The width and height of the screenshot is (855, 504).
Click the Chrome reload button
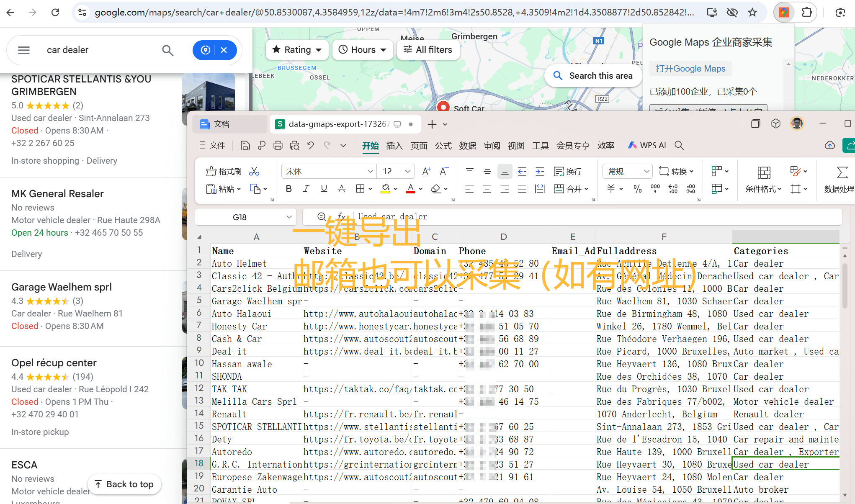55,13
